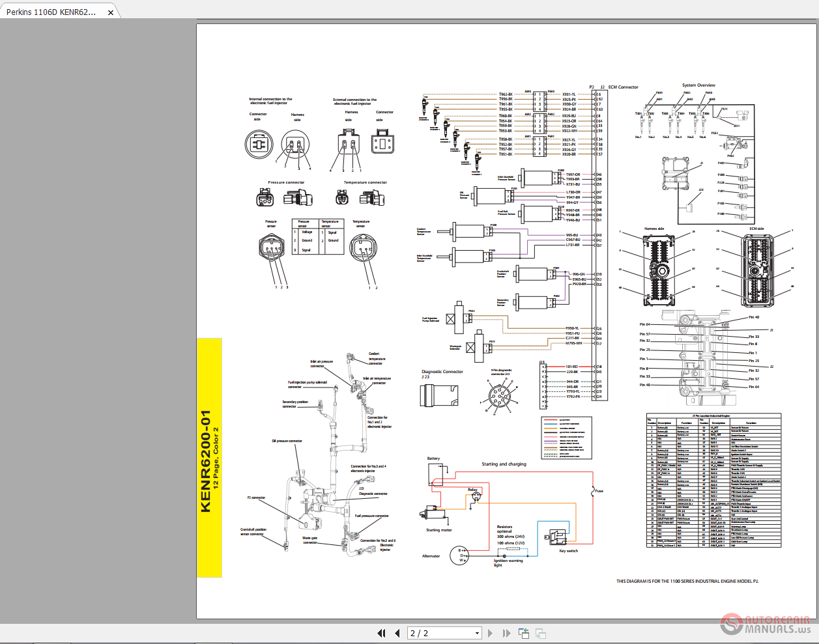Click the greyed-out next view icon
Viewport: 819px width, 644px height.
pyautogui.click(x=540, y=633)
